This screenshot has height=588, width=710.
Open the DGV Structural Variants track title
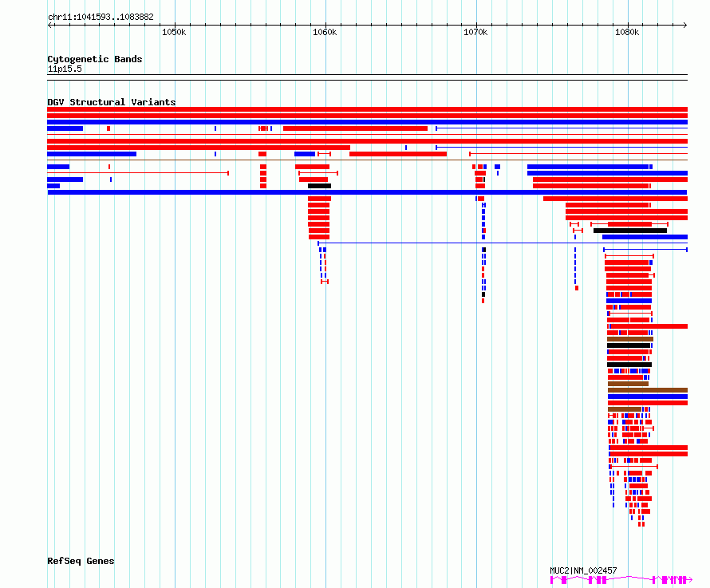point(112,102)
